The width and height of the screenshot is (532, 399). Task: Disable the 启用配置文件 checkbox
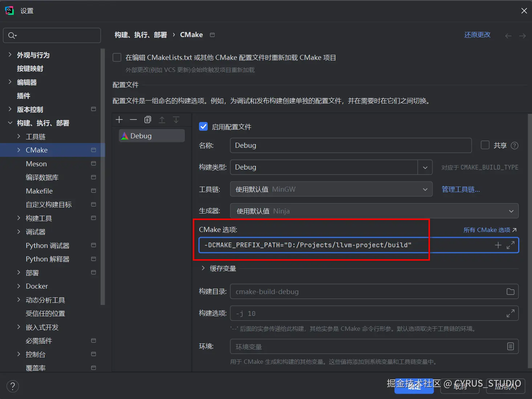[203, 126]
